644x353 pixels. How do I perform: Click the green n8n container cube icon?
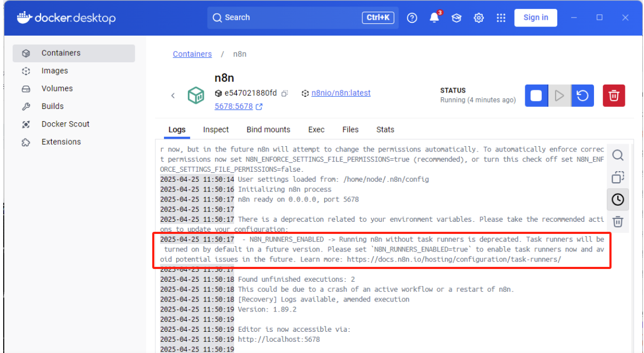coord(196,96)
